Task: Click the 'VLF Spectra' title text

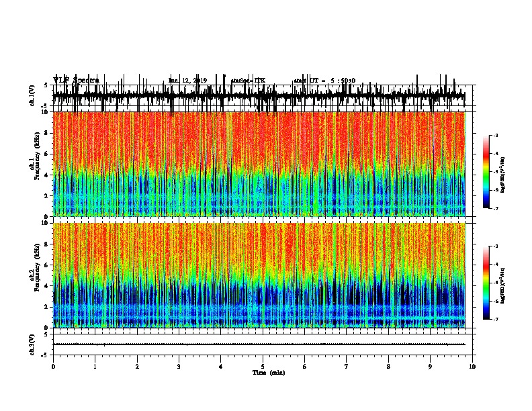Action: pos(76,81)
